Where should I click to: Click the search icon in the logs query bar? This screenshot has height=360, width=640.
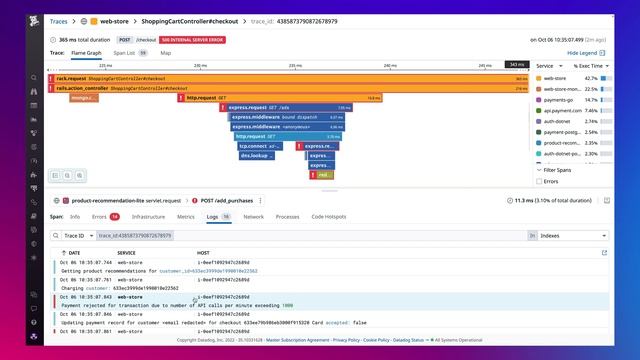pos(56,236)
